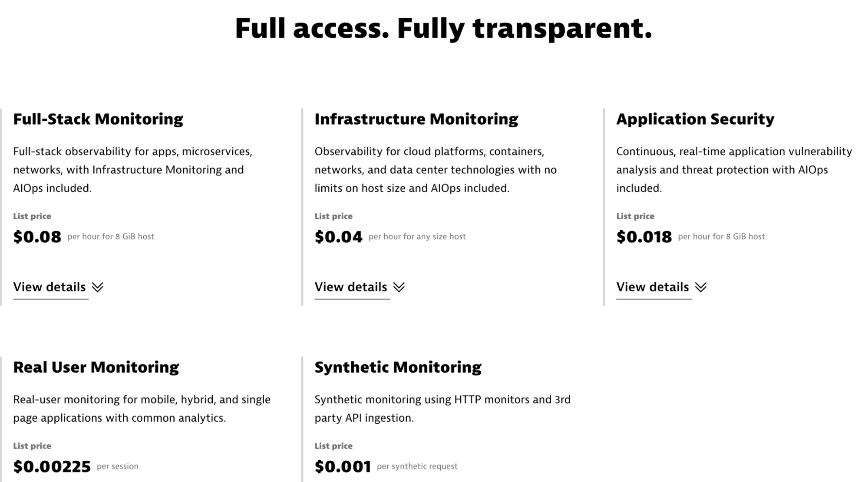Click the $0.04 Infrastructure Monitoring price

point(339,237)
